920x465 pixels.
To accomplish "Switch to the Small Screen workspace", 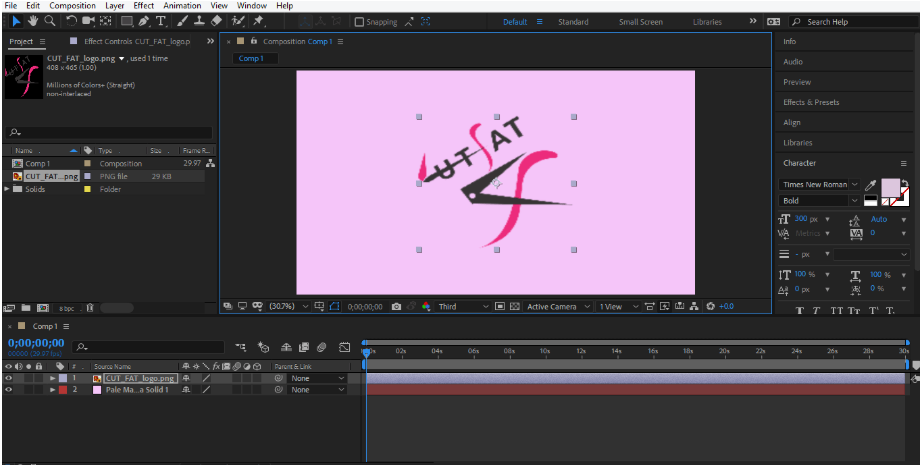I will pyautogui.click(x=641, y=22).
